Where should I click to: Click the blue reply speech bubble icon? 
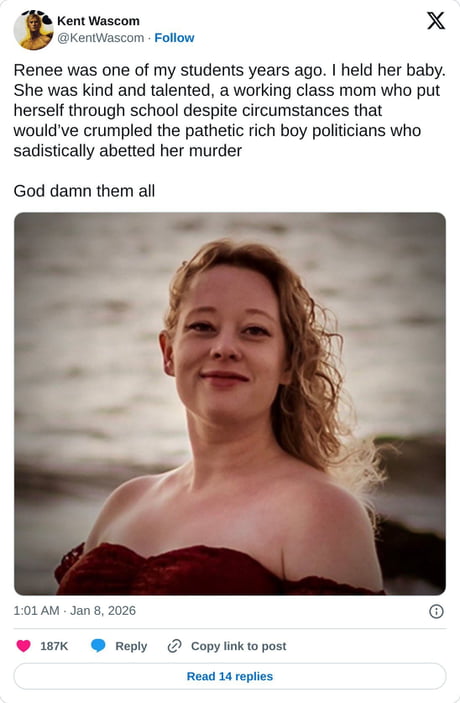tap(98, 646)
